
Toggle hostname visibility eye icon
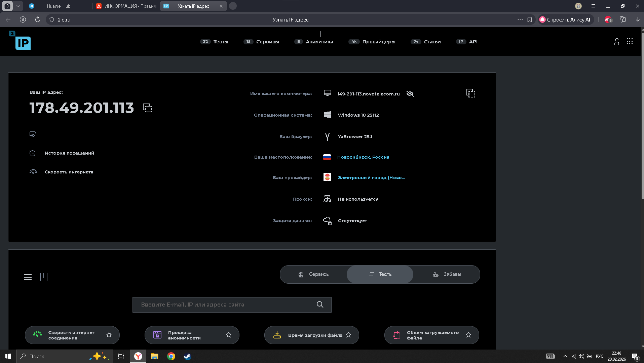tap(410, 94)
